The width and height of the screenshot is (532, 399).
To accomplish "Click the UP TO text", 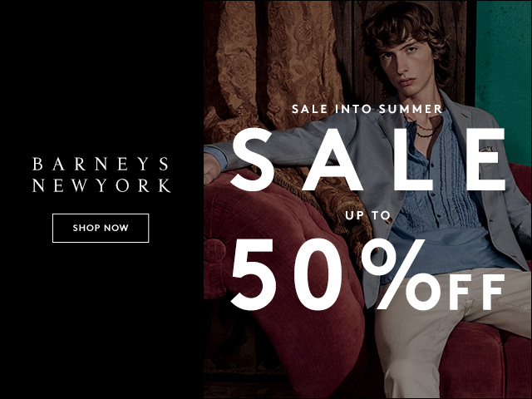I will coord(367,215).
